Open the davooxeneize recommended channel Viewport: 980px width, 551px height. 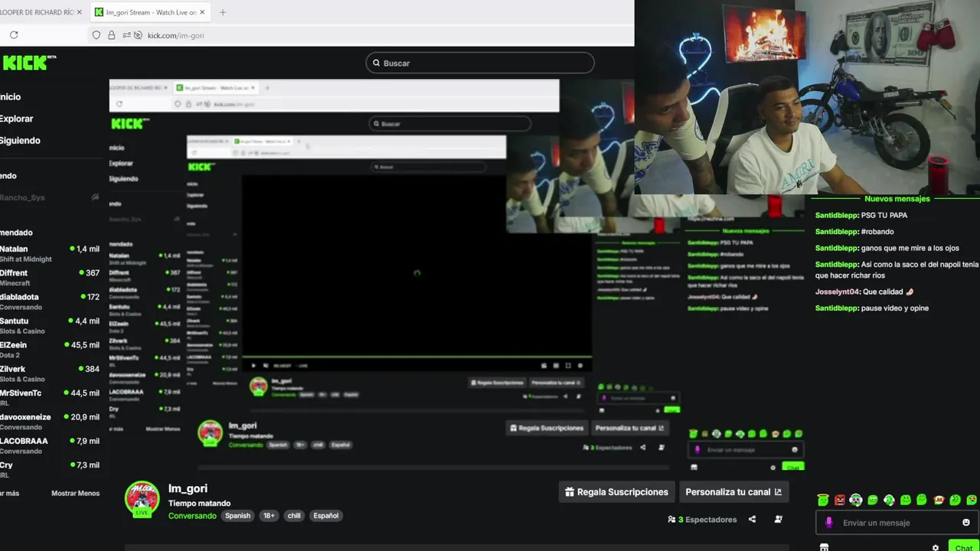(50, 422)
